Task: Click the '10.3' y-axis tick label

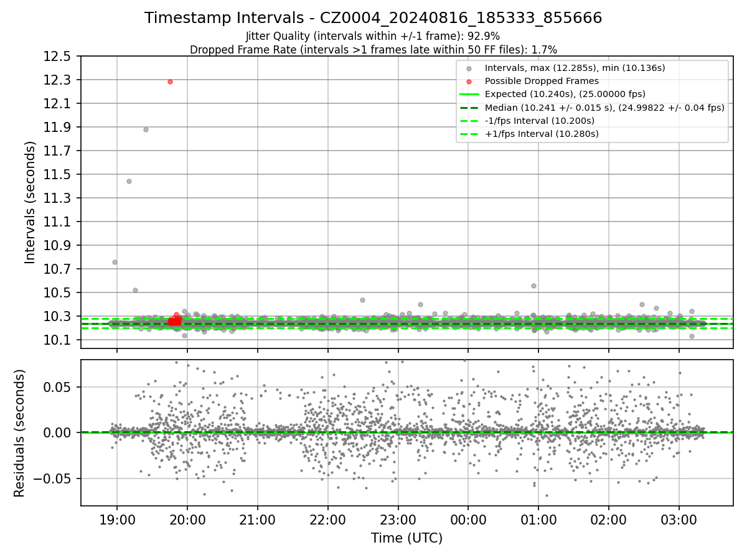Action: pyautogui.click(x=59, y=317)
